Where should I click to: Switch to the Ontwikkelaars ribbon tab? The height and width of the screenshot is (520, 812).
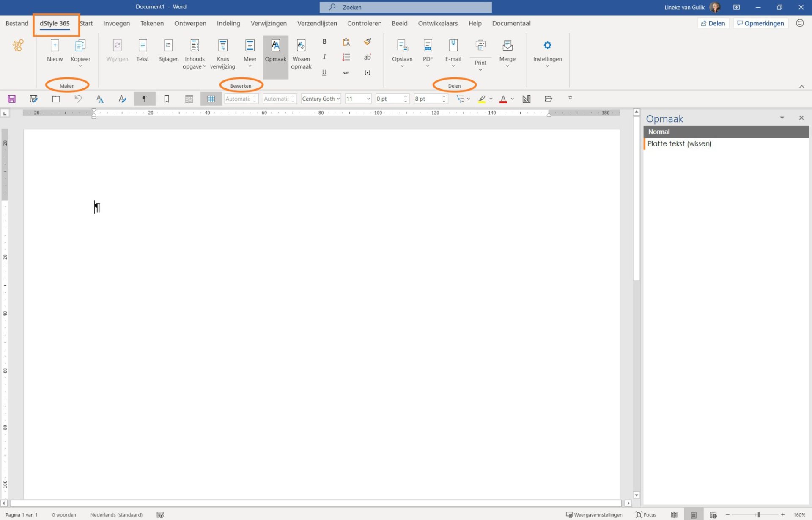[438, 23]
